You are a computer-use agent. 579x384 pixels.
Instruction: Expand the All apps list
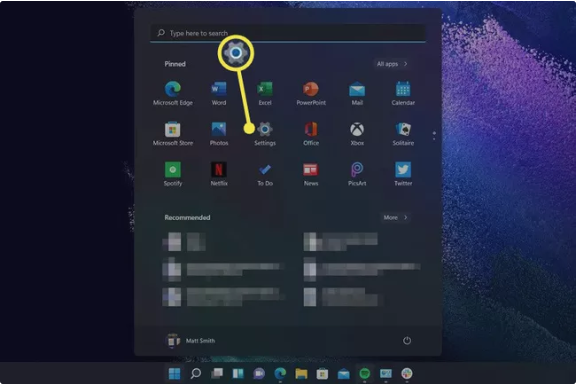pyautogui.click(x=391, y=64)
